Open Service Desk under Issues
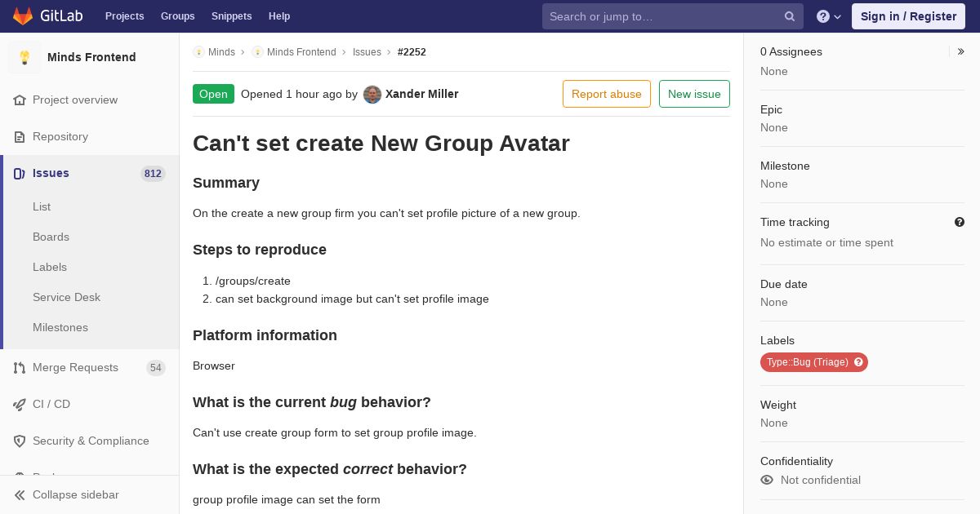980x514 pixels. coord(66,297)
